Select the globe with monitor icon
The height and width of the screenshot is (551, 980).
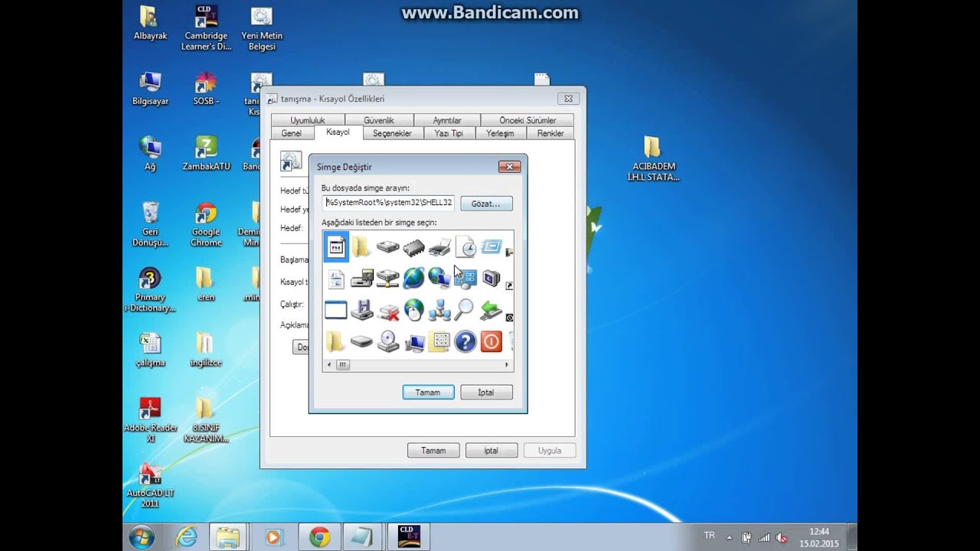pos(439,278)
